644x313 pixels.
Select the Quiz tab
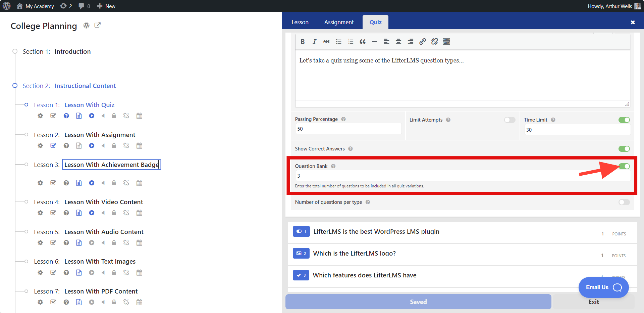point(376,22)
